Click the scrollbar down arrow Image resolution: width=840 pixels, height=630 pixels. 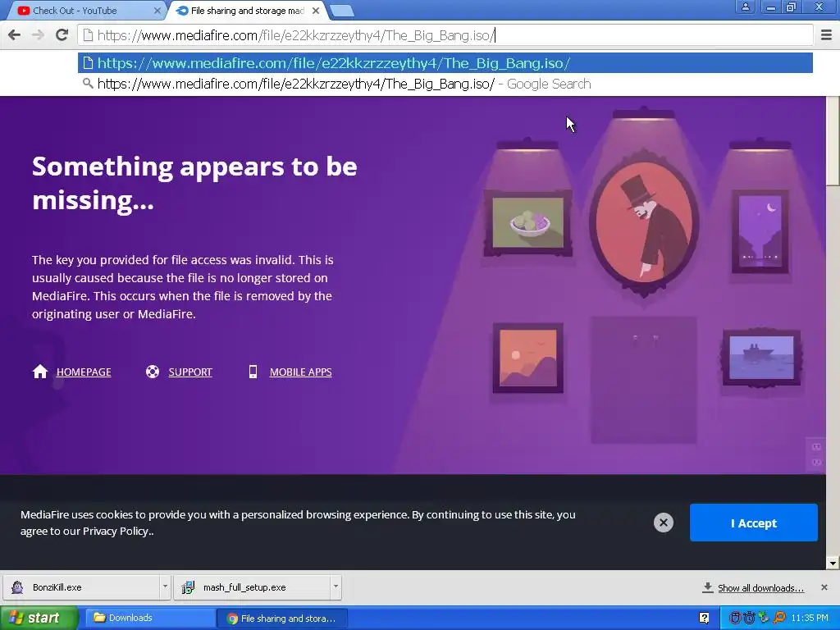[x=833, y=563]
